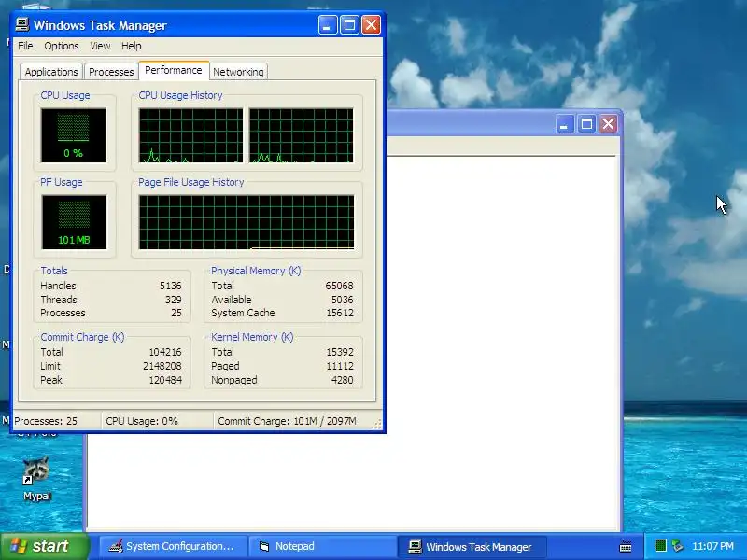Open the View menu in Task Manager
Screen dimensions: 747x560
pyautogui.click(x=100, y=46)
